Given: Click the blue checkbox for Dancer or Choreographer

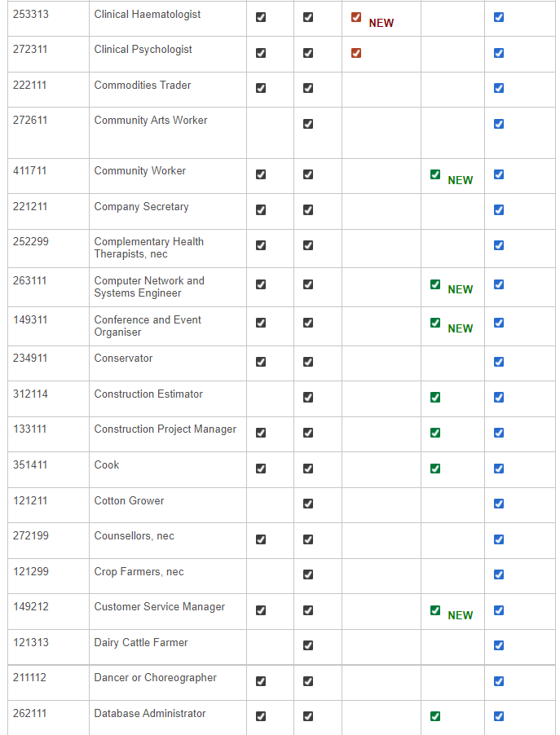Looking at the screenshot, I should click(499, 681).
